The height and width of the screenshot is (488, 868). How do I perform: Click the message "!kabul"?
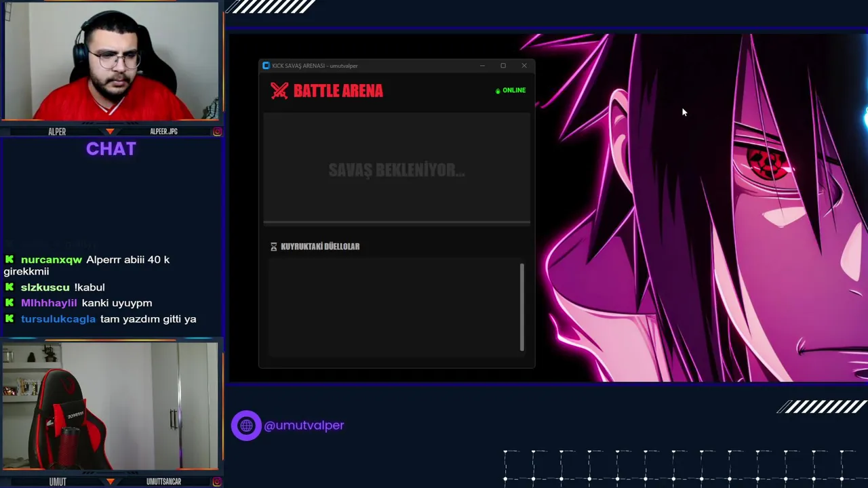[x=90, y=287]
